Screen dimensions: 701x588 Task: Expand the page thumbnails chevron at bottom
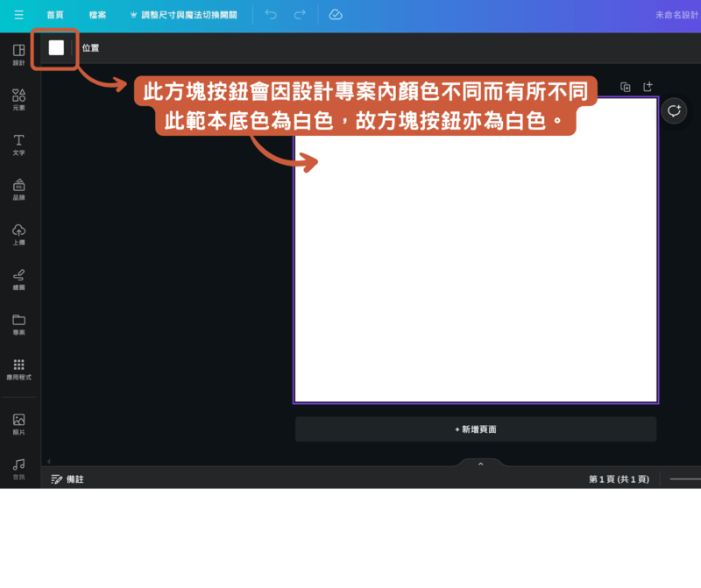[x=480, y=464]
